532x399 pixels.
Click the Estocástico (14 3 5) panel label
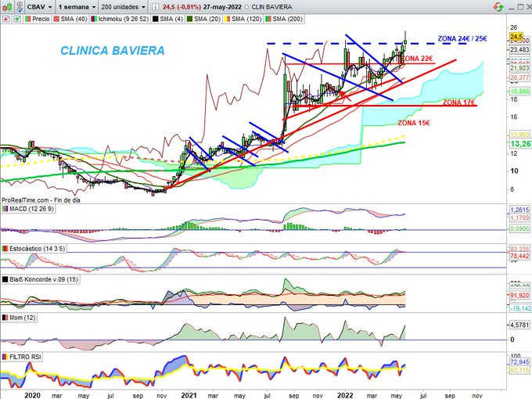(34, 249)
